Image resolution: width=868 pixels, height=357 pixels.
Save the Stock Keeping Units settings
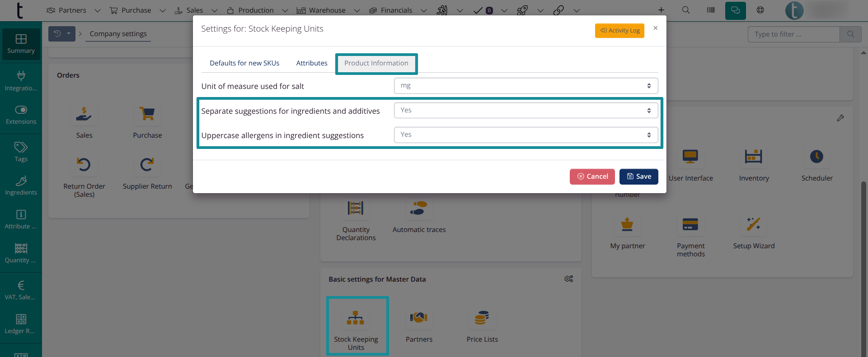638,176
